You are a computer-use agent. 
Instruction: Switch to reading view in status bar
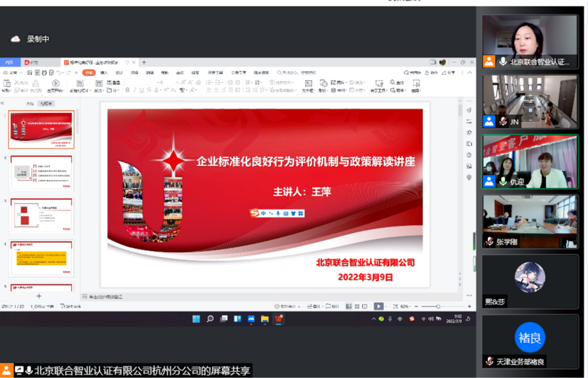365,306
